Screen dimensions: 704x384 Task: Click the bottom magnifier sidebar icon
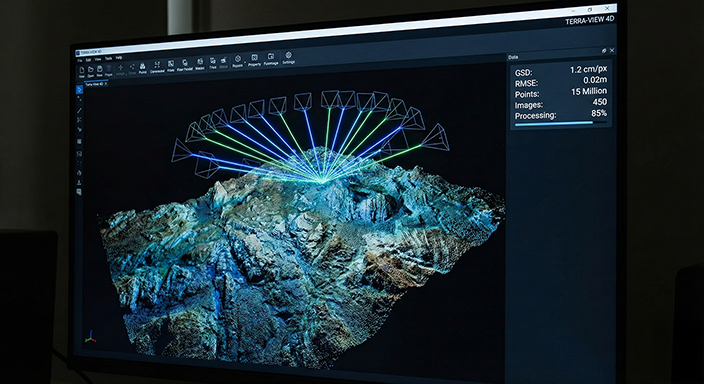pyautogui.click(x=79, y=192)
